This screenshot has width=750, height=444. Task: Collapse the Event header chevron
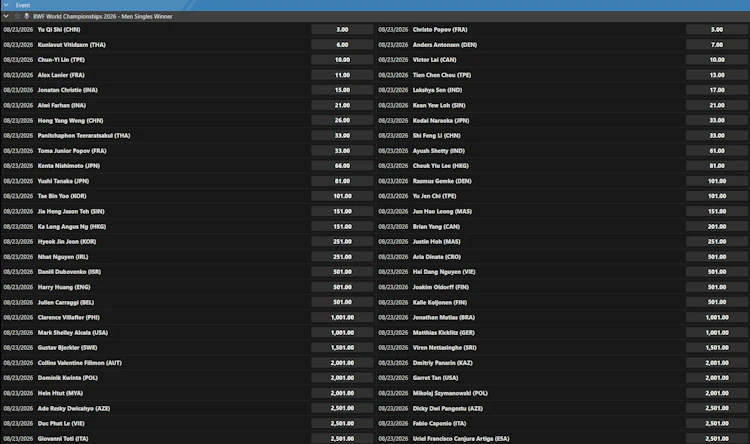[x=6, y=5]
